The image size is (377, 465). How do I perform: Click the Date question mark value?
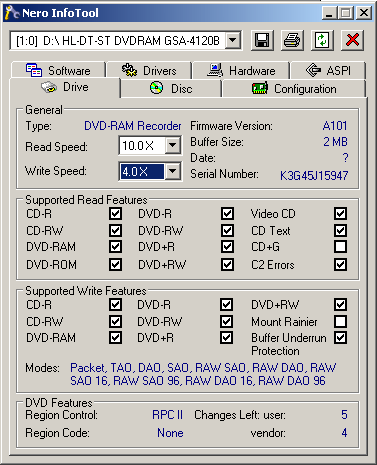[345, 158]
